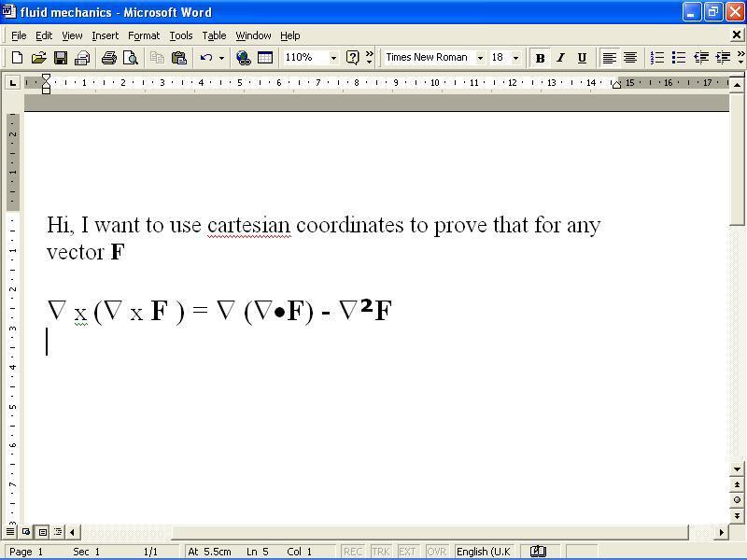Screen dimensions: 747x560
Task: Click the Print icon
Action: (x=108, y=58)
